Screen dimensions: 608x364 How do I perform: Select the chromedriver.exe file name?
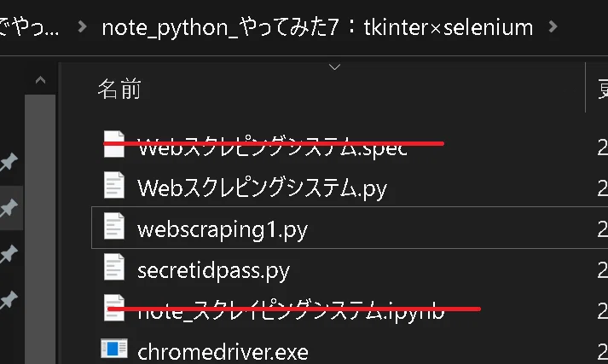[x=223, y=352]
